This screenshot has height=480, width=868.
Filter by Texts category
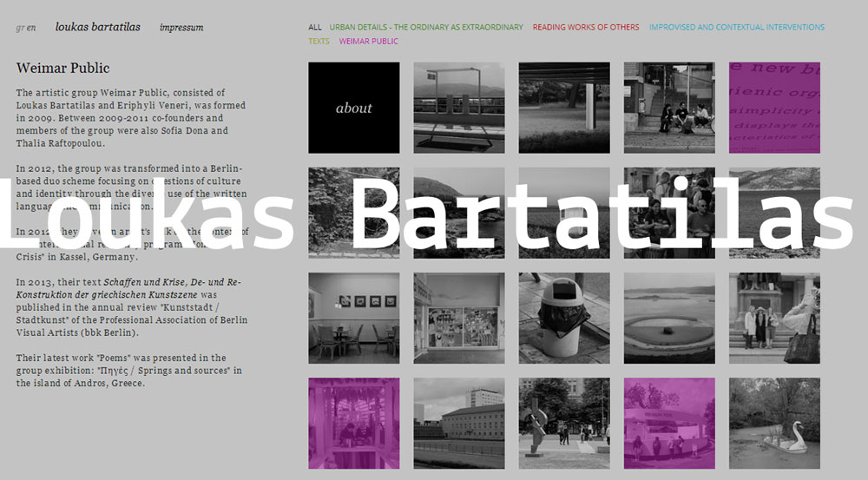click(x=319, y=41)
